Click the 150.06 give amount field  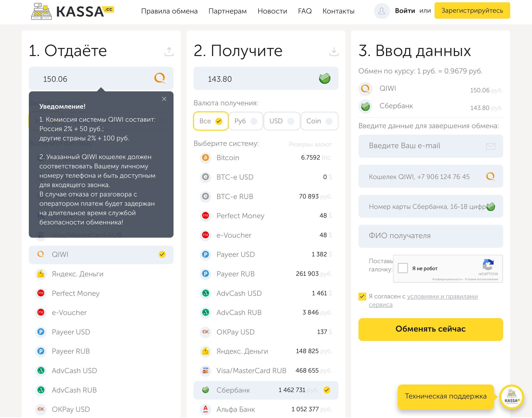point(101,78)
